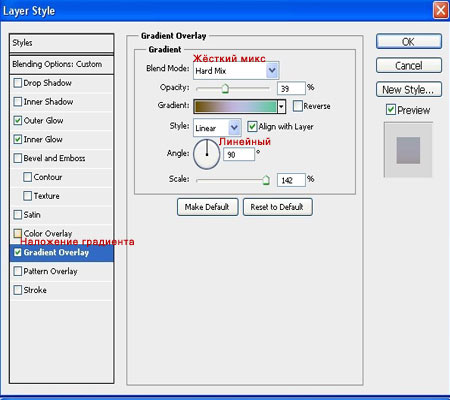Tick the Bevel and Emboss checkbox
450x400 pixels.
pos(18,158)
